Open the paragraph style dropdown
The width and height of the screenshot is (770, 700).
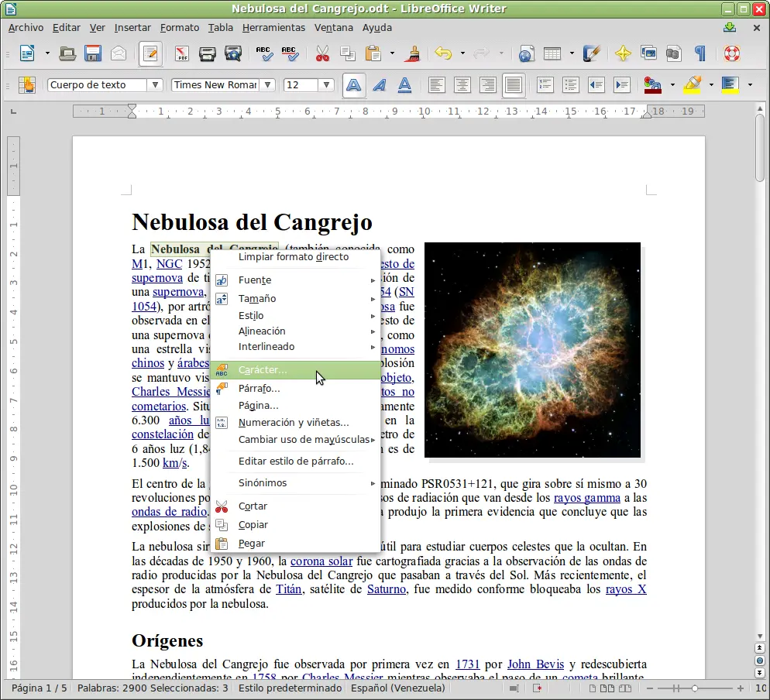click(x=155, y=85)
